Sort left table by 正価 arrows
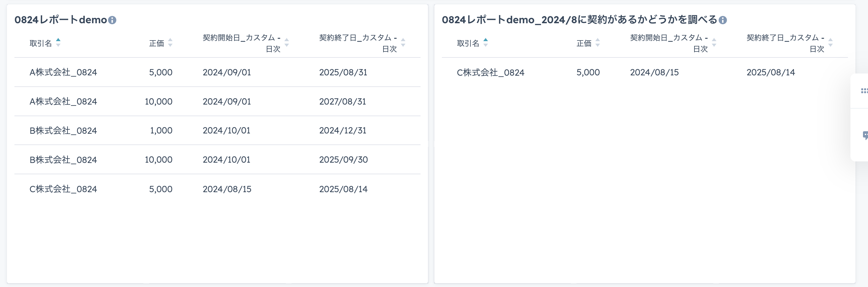The width and height of the screenshot is (868, 287). 170,42
